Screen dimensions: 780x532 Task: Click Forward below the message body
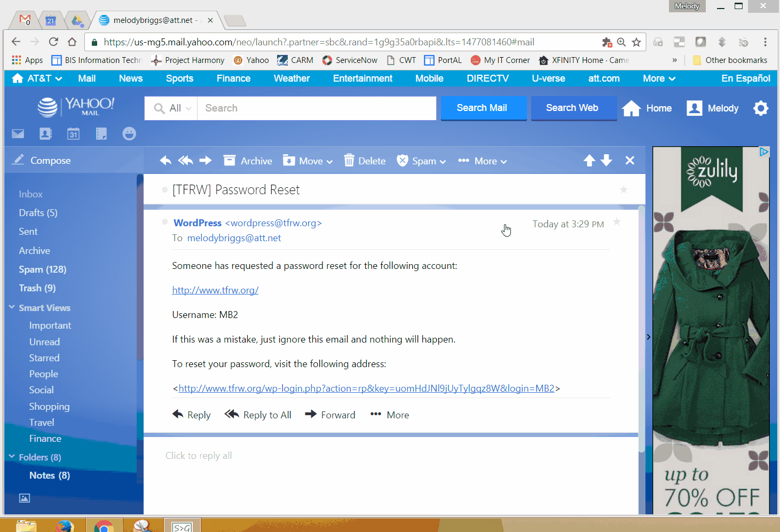click(330, 415)
